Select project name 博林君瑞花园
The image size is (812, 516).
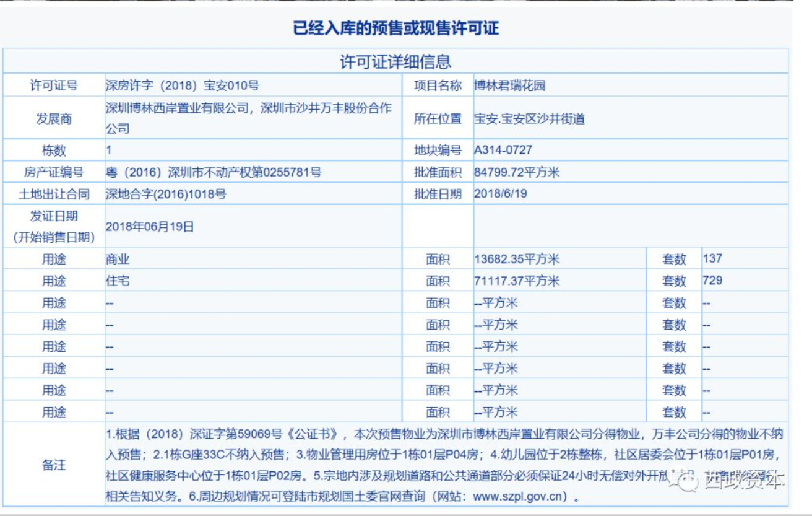coord(510,85)
